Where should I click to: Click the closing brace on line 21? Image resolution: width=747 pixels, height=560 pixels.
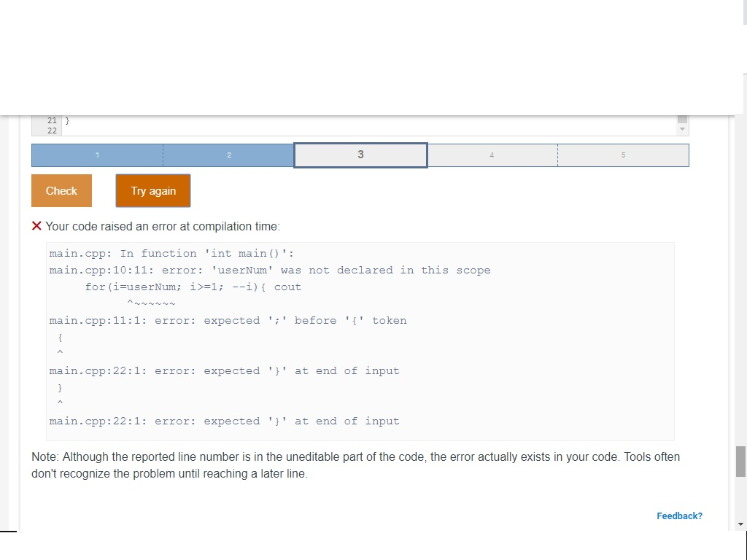pos(67,120)
